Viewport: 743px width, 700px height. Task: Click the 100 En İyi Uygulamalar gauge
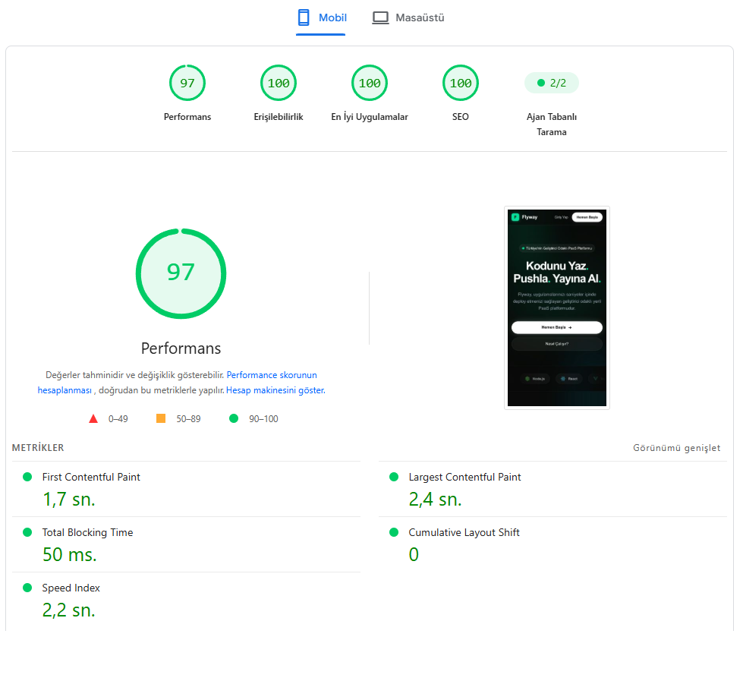coord(370,83)
